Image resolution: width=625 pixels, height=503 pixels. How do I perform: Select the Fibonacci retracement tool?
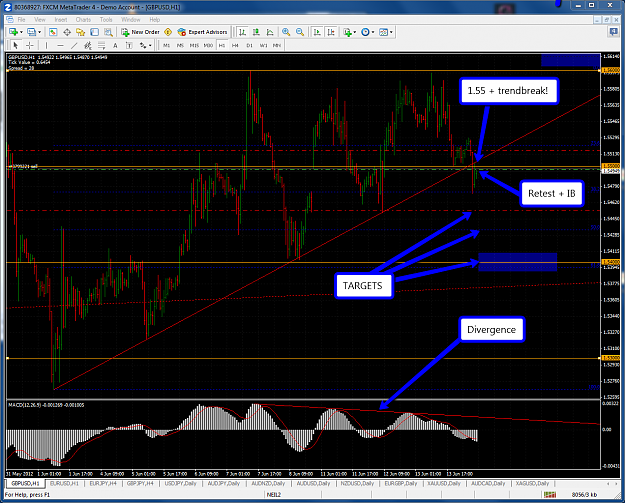point(102,45)
